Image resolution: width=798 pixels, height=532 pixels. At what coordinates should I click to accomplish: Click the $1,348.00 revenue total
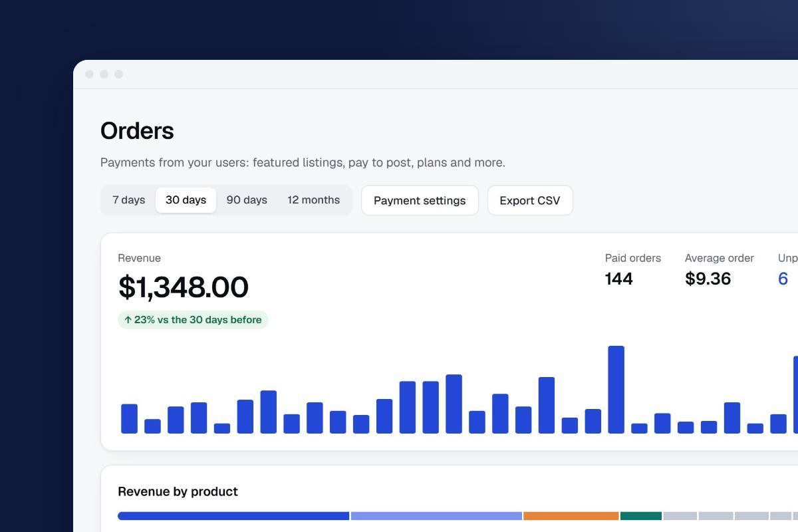[184, 287]
